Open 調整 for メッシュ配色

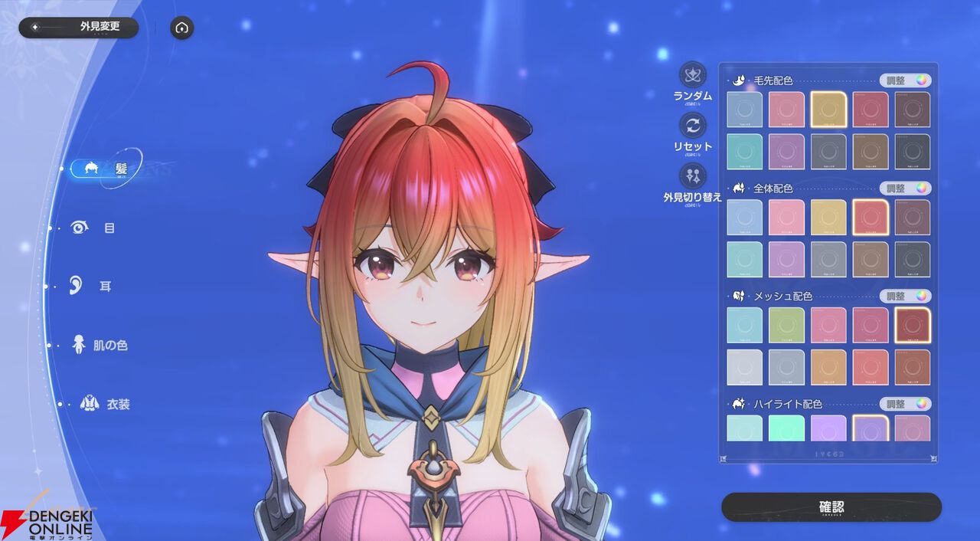coord(905,296)
